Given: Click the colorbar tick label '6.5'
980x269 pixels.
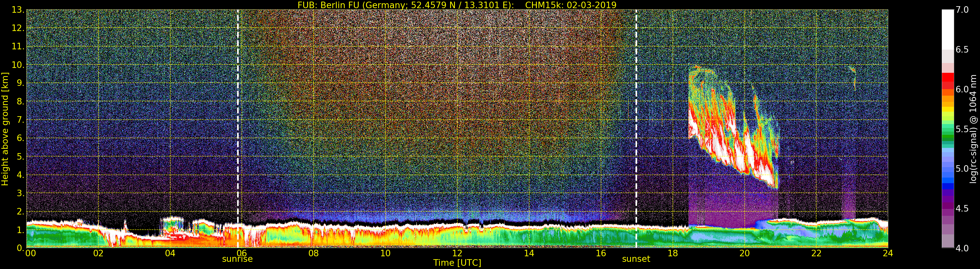Looking at the screenshot, I should [962, 50].
